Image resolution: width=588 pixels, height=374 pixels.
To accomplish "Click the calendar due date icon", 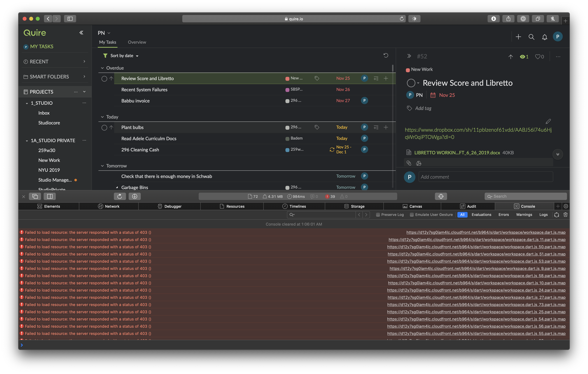I will pos(433,95).
